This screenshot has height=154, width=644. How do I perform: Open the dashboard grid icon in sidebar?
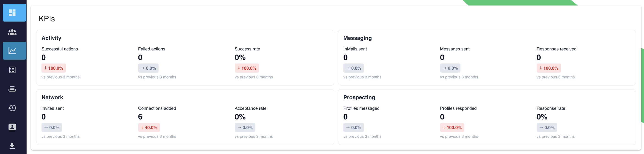click(x=12, y=13)
